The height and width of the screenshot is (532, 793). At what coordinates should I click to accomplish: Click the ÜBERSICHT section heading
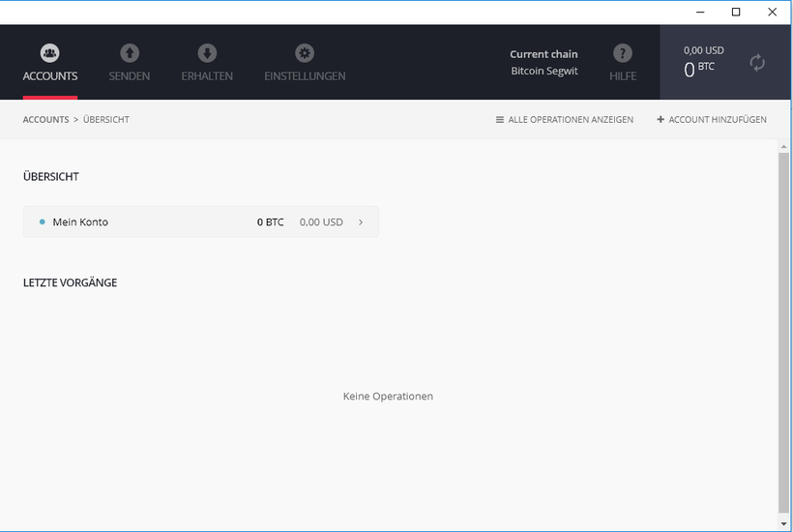[x=51, y=176]
